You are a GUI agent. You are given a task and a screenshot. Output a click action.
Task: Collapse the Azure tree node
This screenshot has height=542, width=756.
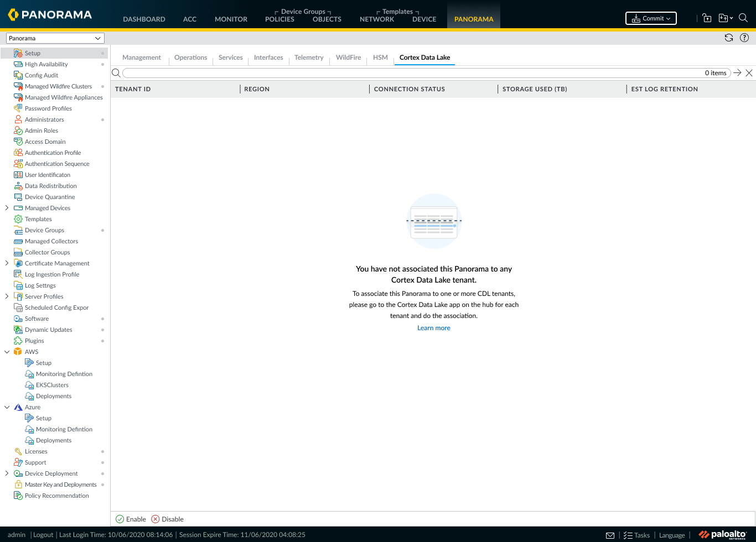(x=7, y=407)
